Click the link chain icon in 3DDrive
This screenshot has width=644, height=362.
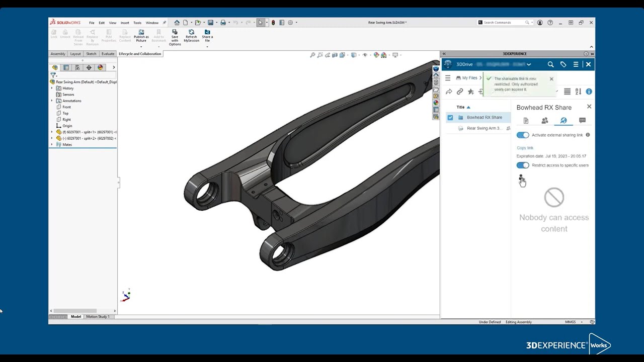click(x=460, y=92)
